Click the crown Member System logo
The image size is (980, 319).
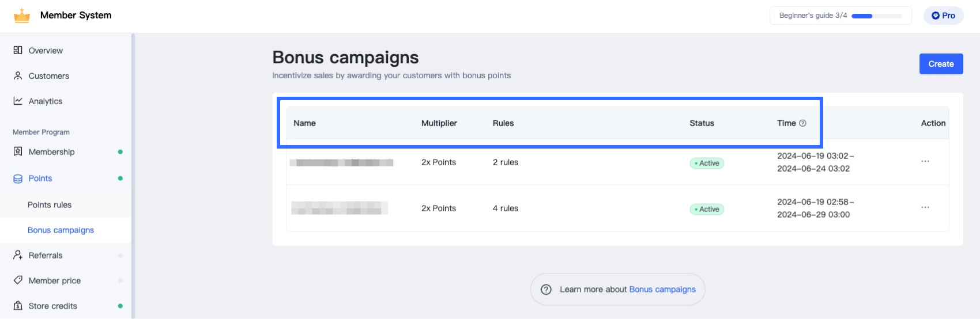click(x=22, y=16)
